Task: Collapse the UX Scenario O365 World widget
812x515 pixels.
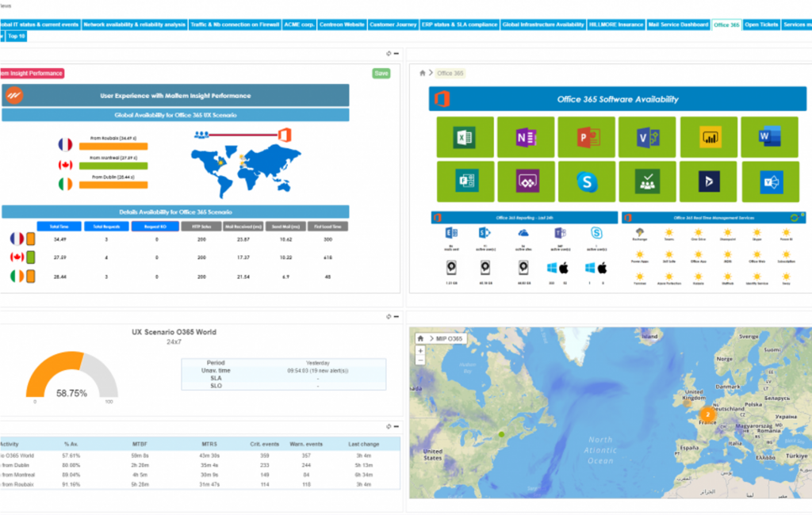Action: [x=396, y=316]
